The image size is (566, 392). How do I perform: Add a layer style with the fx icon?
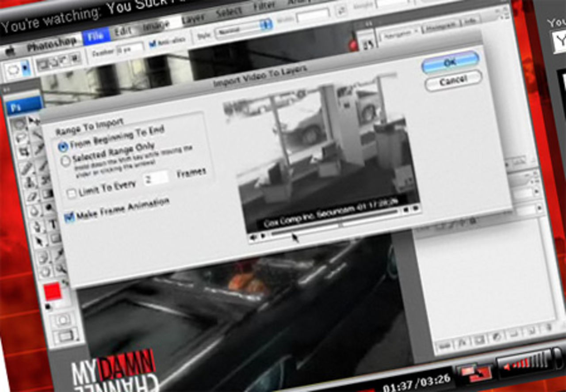462,342
